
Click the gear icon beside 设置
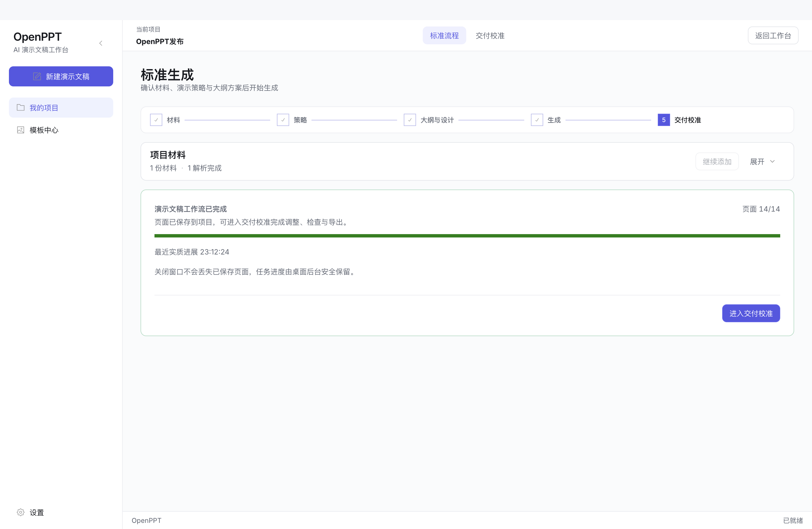point(20,512)
